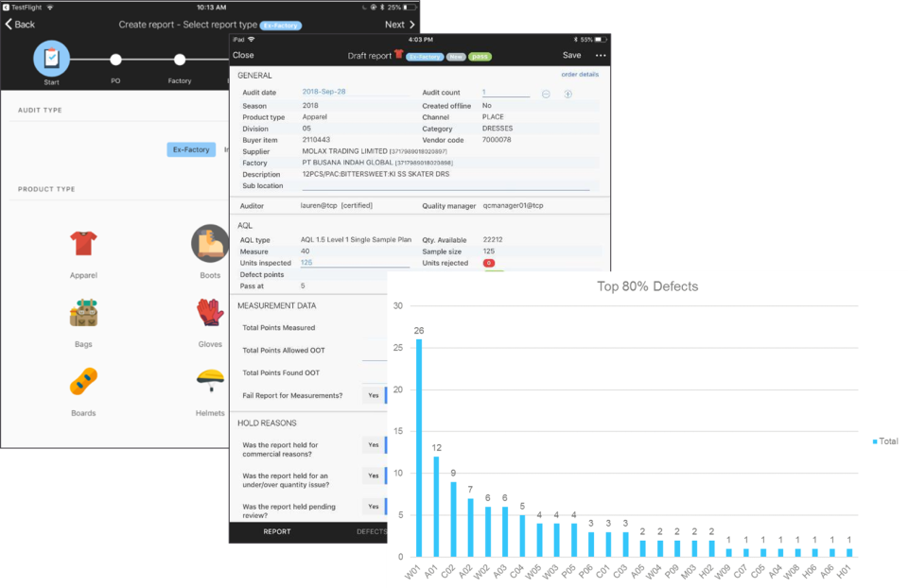This screenshot has height=588, width=908.
Task: Select the REPORT tab
Action: click(277, 532)
